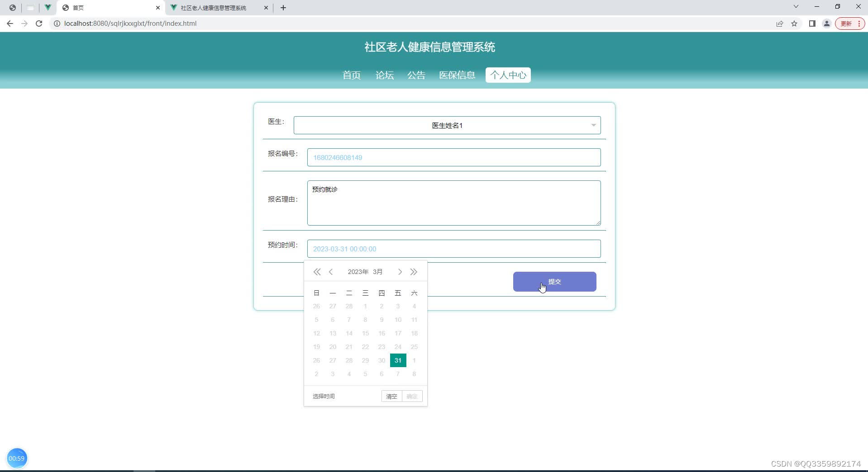The width and height of the screenshot is (868, 472).
Task: Click the 确定 confirm button in calendar
Action: click(x=412, y=396)
